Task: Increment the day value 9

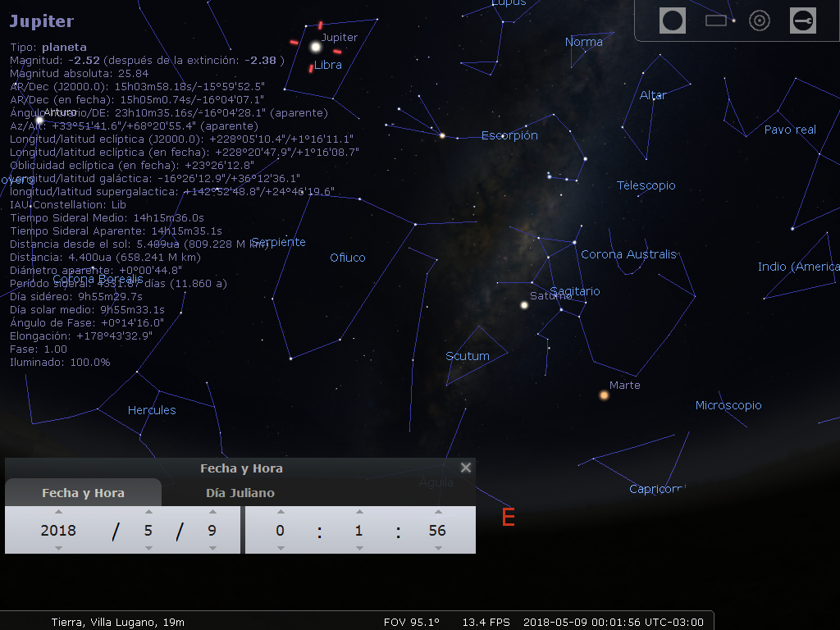Action: point(212,512)
